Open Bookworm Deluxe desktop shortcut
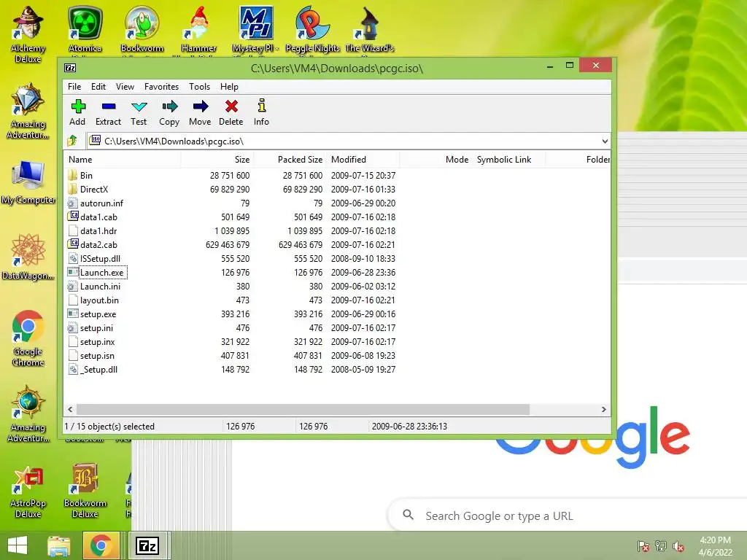The image size is (747, 560). click(85, 492)
